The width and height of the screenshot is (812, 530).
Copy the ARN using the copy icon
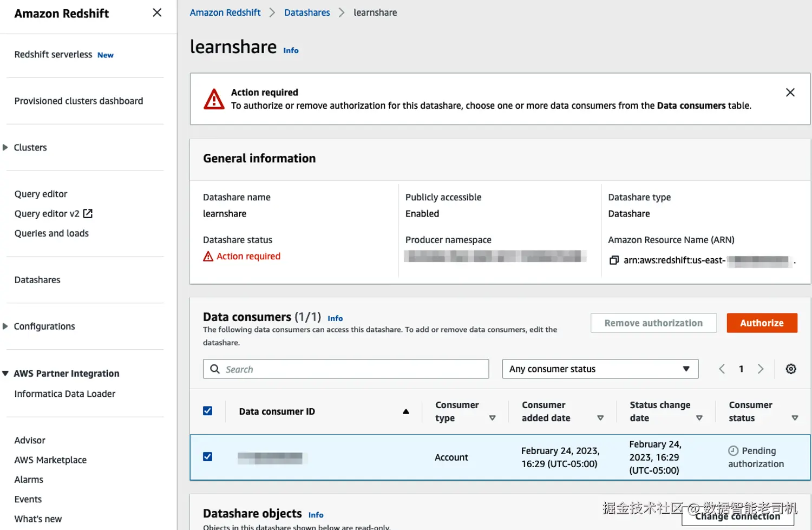tap(614, 260)
